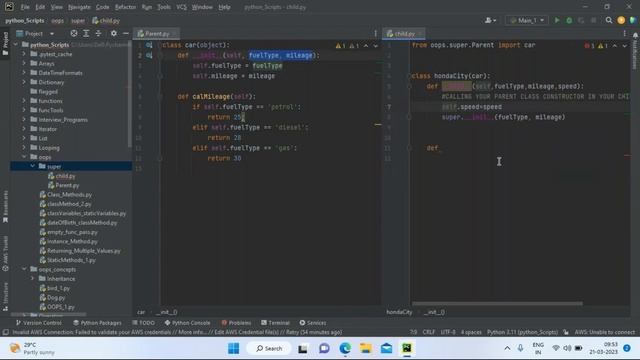
Task: Close the child.py editor tab
Action: 420,33
